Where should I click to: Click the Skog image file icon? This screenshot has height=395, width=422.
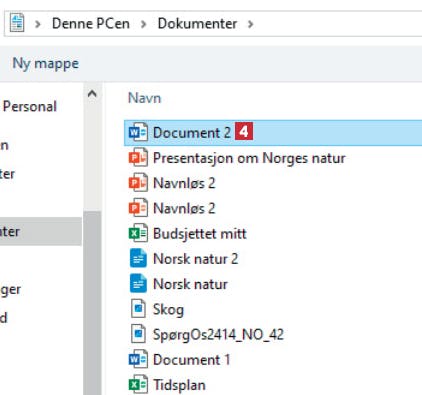click(138, 309)
